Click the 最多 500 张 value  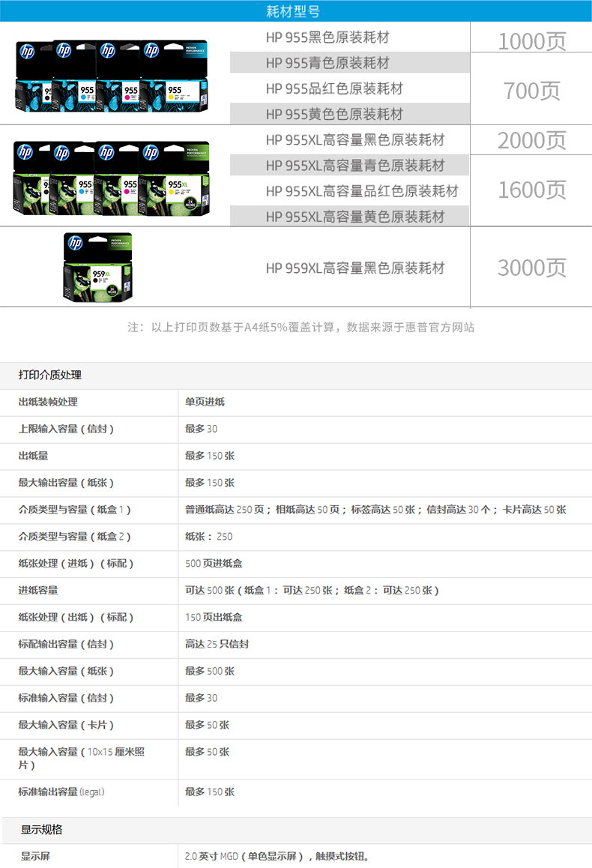tap(210, 671)
